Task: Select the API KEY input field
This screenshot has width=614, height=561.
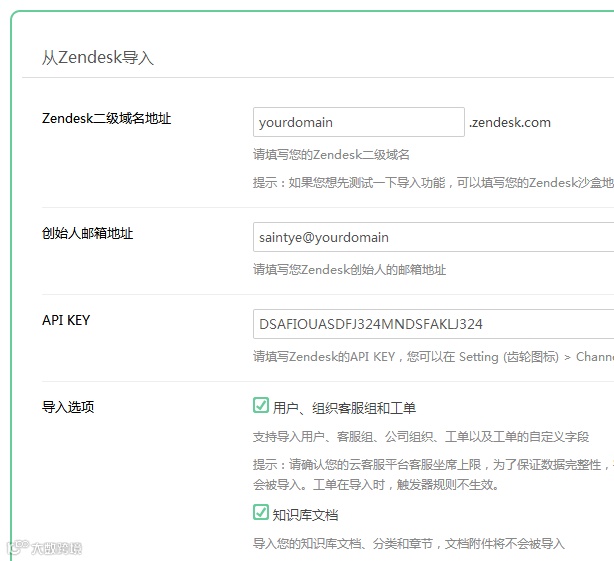Action: point(433,324)
